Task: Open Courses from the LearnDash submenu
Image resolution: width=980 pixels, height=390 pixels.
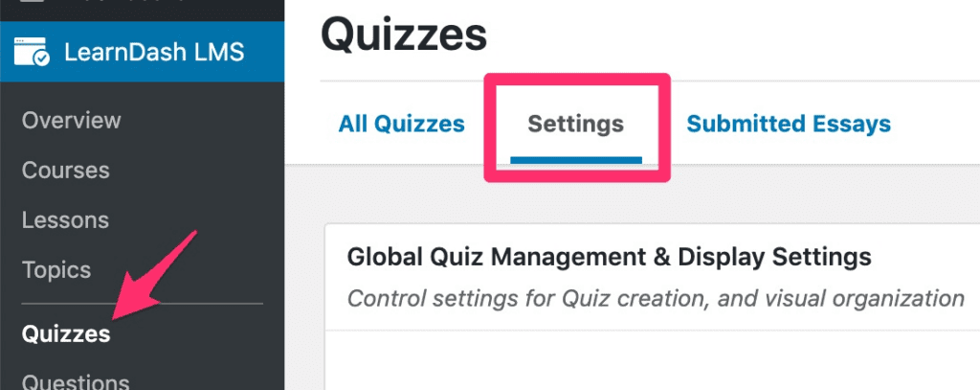Action: pos(66,171)
